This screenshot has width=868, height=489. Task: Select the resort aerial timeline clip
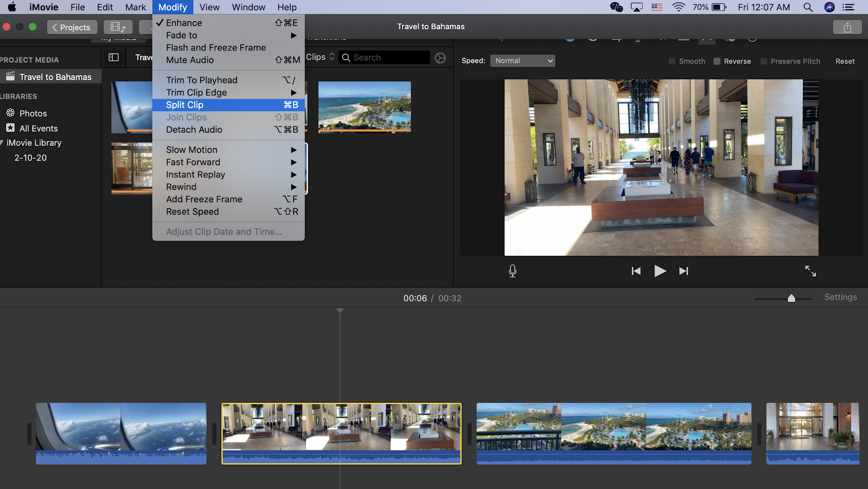[614, 434]
